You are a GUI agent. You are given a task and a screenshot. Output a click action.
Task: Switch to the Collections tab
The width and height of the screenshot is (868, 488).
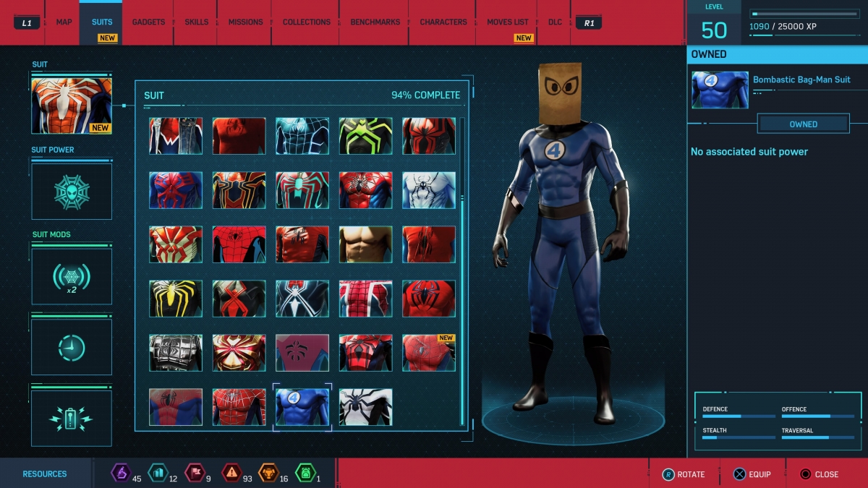[307, 22]
